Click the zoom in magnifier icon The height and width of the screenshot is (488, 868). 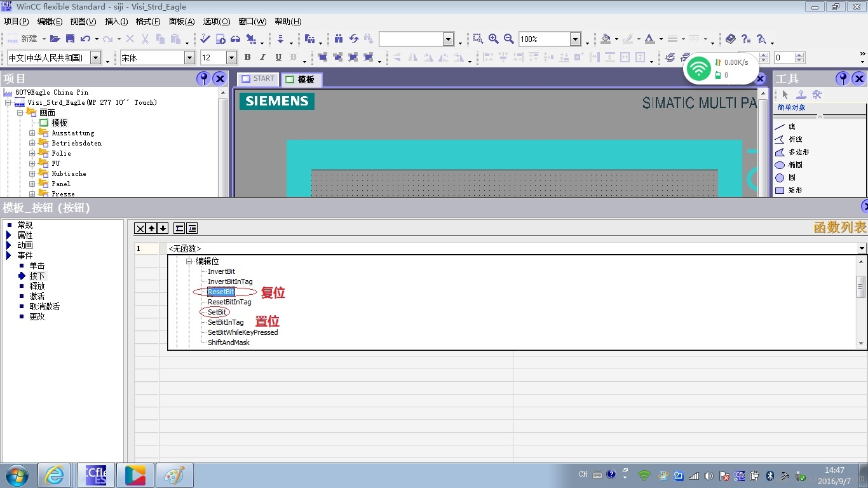[x=493, y=39]
